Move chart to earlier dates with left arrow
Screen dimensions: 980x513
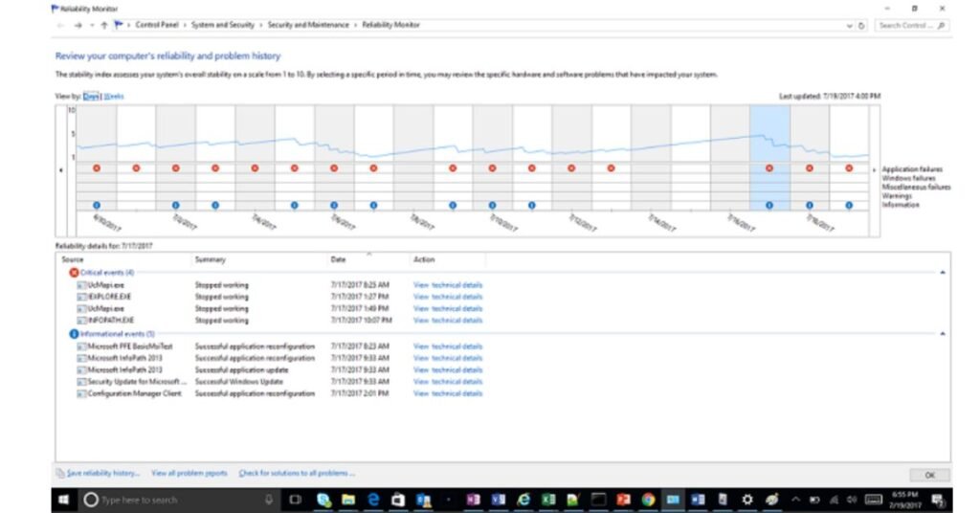tap(60, 170)
